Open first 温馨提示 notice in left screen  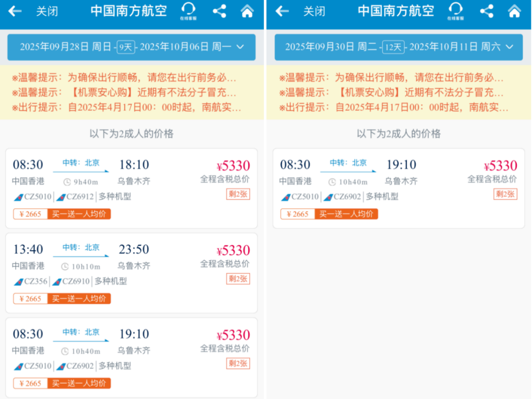coord(124,78)
